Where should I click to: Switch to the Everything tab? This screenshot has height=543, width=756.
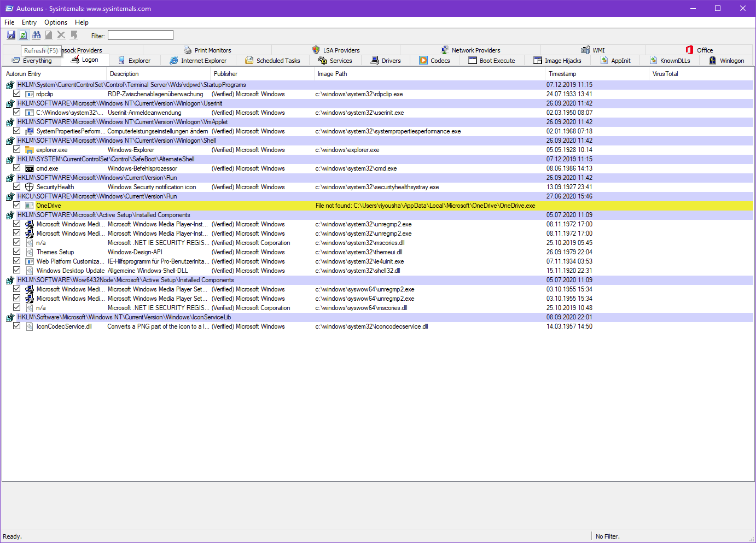[32, 61]
